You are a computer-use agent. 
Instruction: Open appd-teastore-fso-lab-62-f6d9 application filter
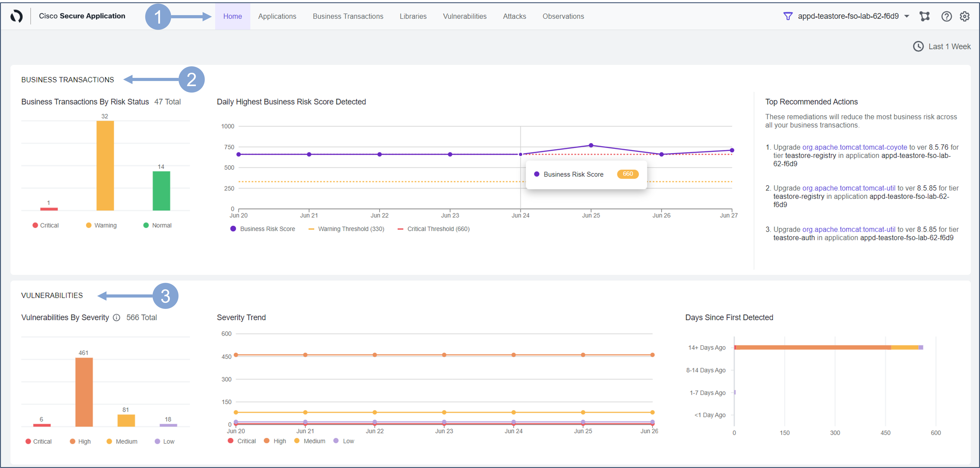tap(848, 16)
